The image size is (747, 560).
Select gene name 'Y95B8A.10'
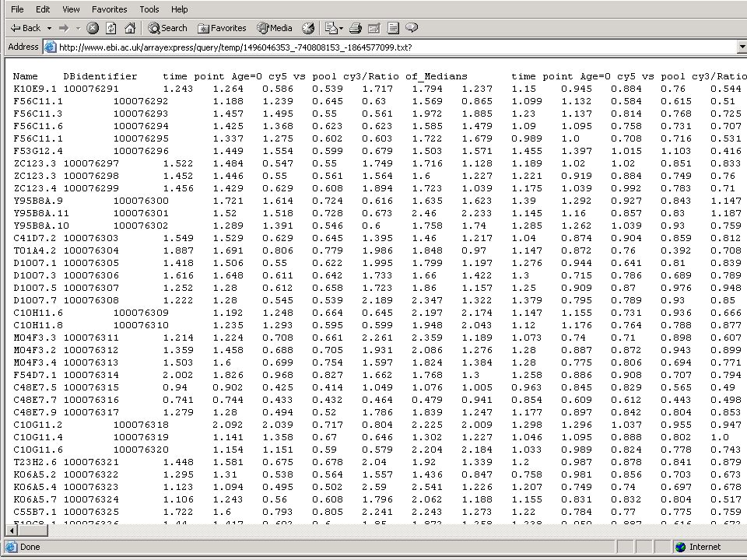(x=41, y=226)
